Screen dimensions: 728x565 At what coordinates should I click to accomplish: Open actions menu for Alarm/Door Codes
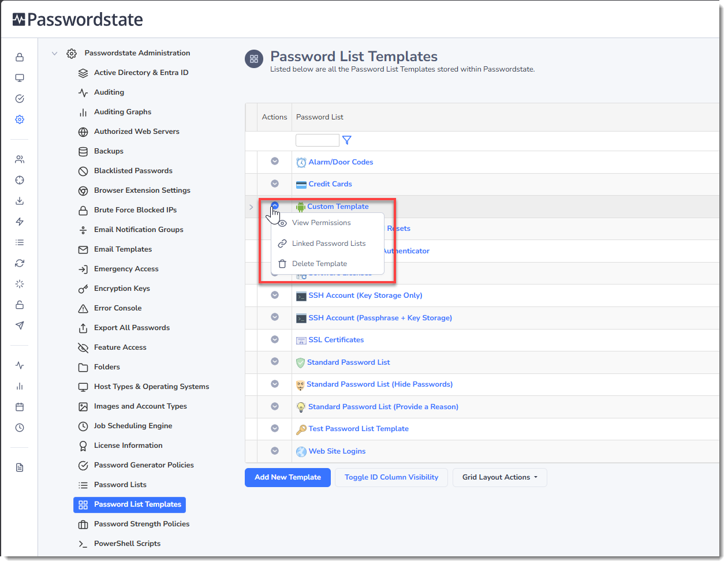click(275, 161)
